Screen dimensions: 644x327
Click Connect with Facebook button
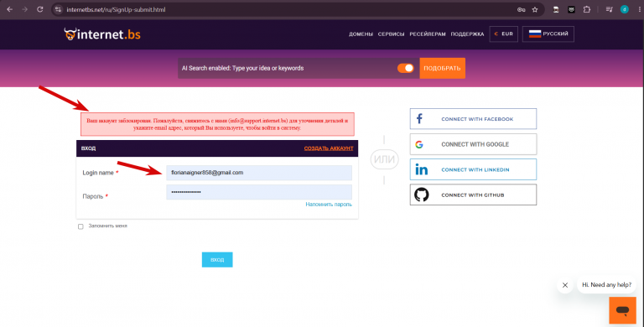[473, 119]
